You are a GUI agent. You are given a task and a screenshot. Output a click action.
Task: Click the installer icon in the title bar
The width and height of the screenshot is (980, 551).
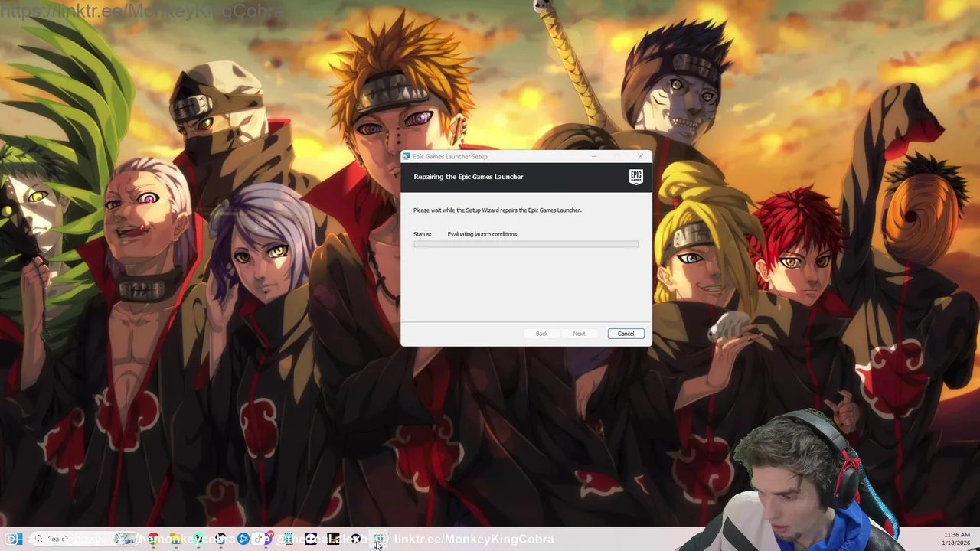pos(407,156)
